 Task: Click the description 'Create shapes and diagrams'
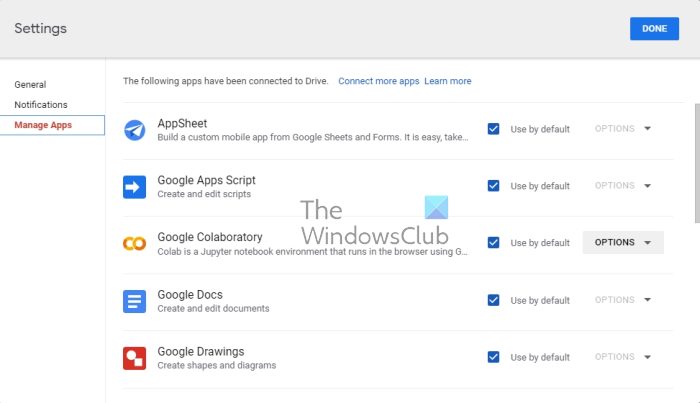217,365
